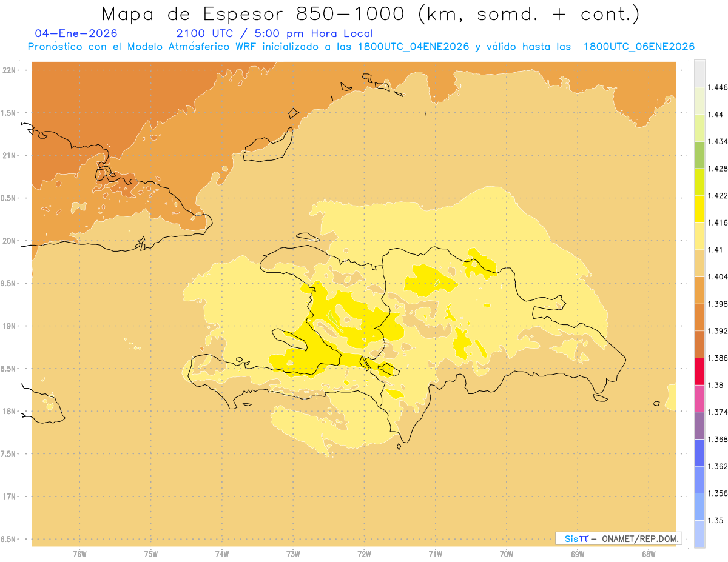Click the 76W longitude axis label

pyautogui.click(x=79, y=554)
